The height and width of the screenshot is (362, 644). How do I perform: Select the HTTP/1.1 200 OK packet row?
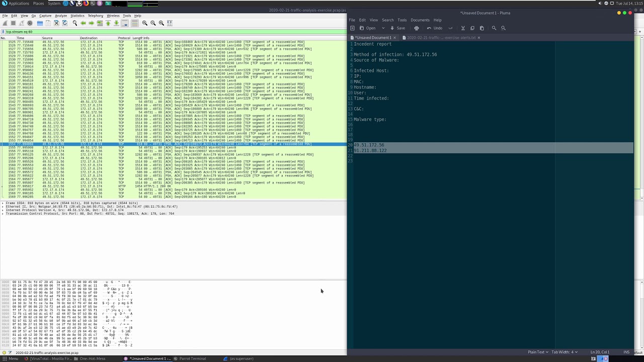pos(173,186)
